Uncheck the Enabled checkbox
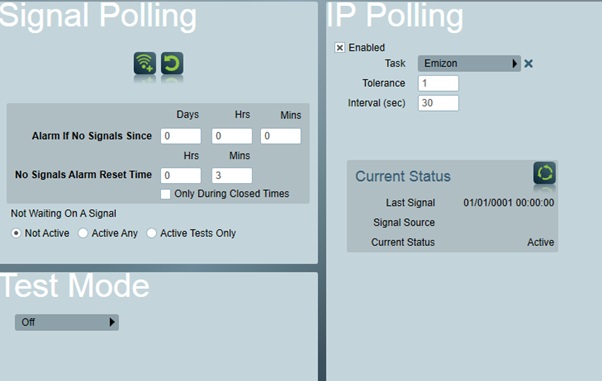Image resolution: width=602 pixels, height=381 pixels. coord(339,48)
